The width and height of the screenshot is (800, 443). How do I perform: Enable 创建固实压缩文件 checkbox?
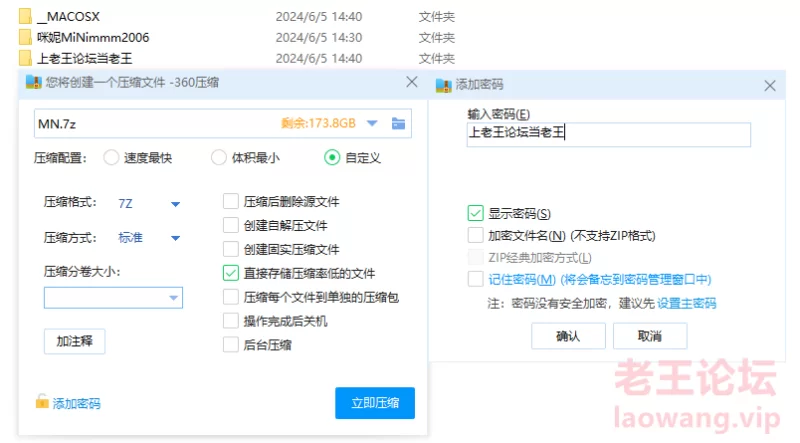231,249
